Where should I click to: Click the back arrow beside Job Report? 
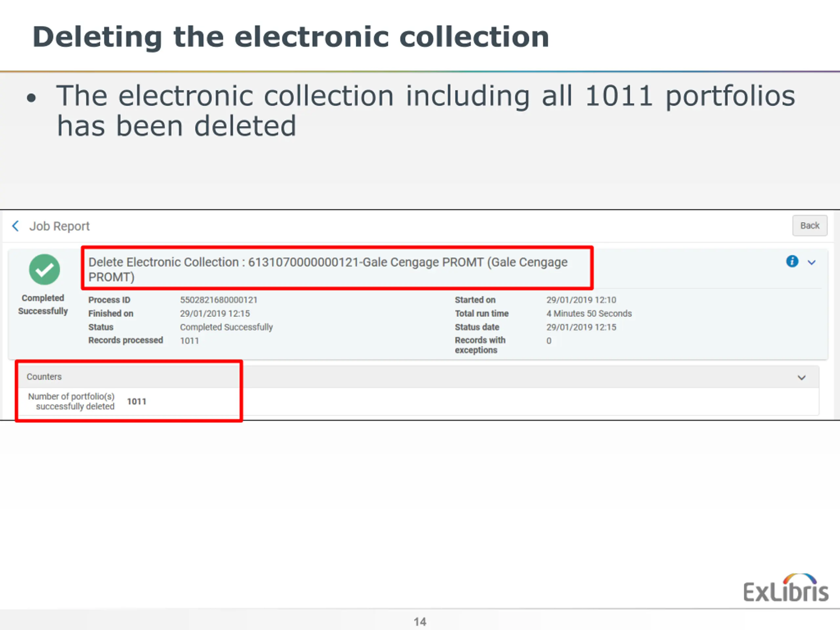(x=15, y=226)
